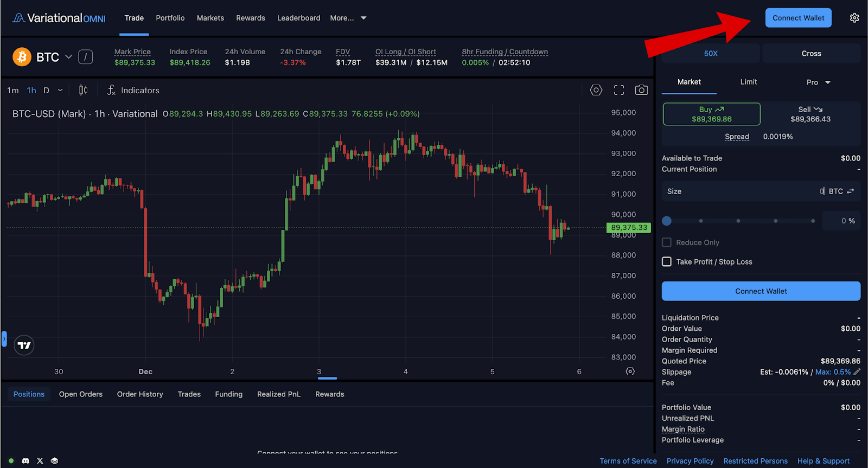The width and height of the screenshot is (868, 468).
Task: Go to the Portfolio page
Action: pyautogui.click(x=170, y=18)
